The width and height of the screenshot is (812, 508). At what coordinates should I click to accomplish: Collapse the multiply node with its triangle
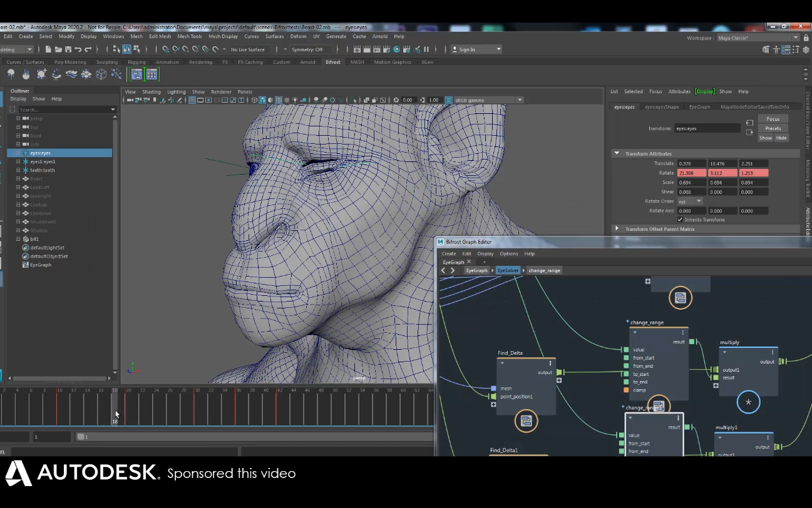pyautogui.click(x=724, y=352)
